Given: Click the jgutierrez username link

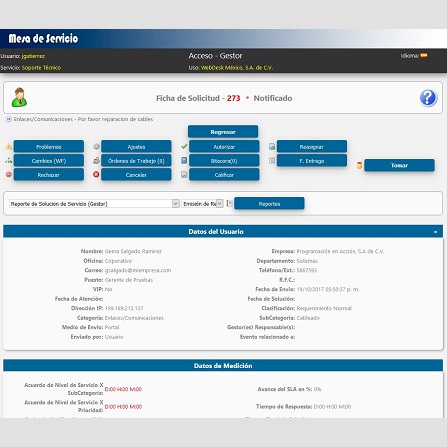Looking at the screenshot, I should coord(33,56).
